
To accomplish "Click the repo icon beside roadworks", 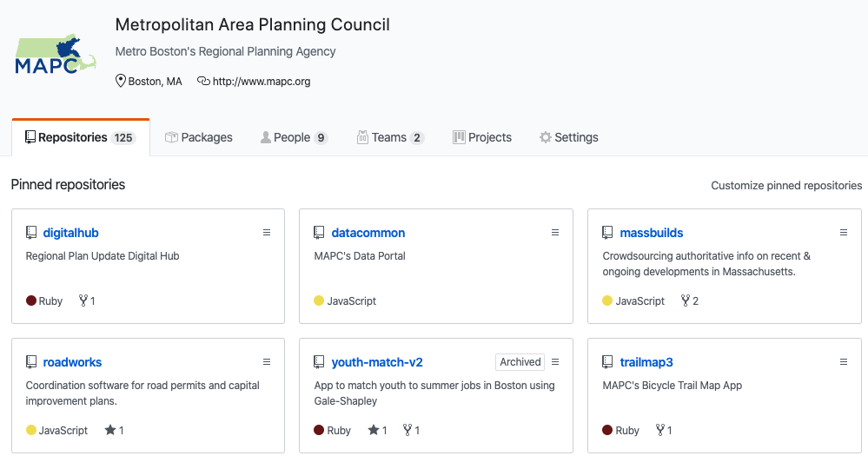I will pos(31,362).
